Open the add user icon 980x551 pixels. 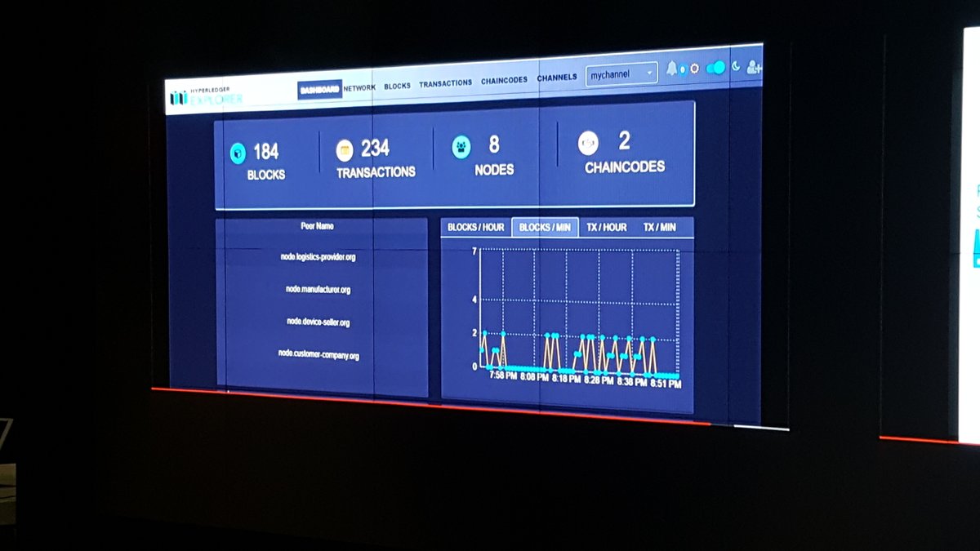tap(754, 68)
